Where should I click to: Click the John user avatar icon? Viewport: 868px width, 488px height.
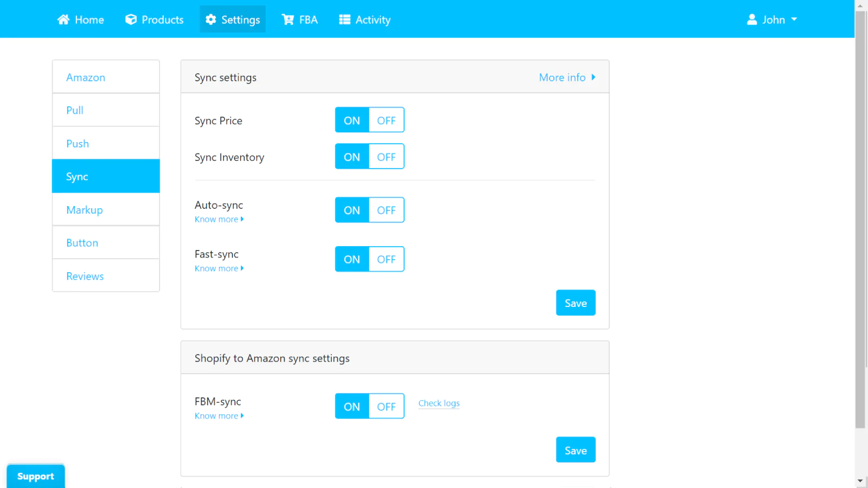coord(752,20)
